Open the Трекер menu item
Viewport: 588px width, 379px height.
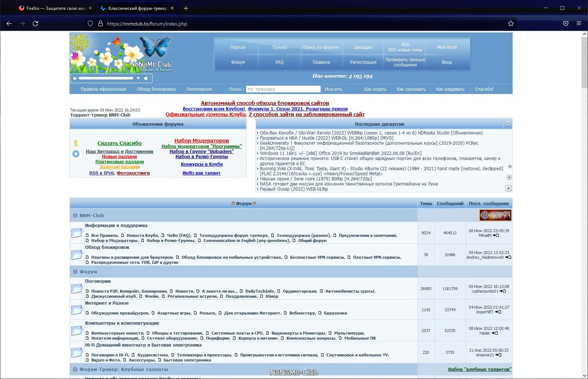pyautogui.click(x=280, y=47)
